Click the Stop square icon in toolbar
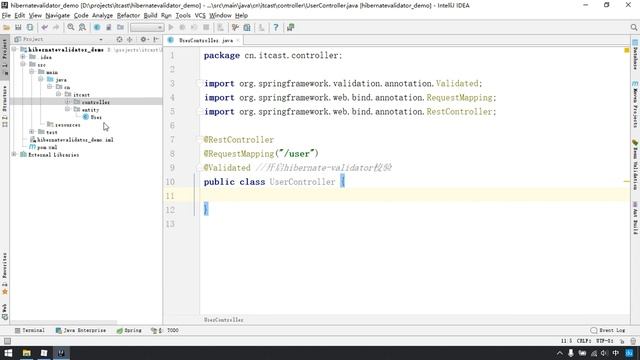Screen dimensions: 640x360 pos(206,27)
